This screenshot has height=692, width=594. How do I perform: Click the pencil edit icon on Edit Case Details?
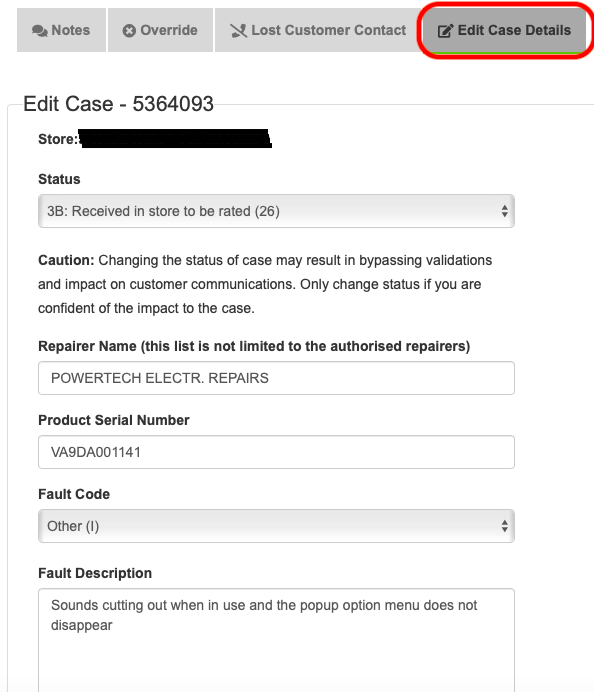[445, 30]
